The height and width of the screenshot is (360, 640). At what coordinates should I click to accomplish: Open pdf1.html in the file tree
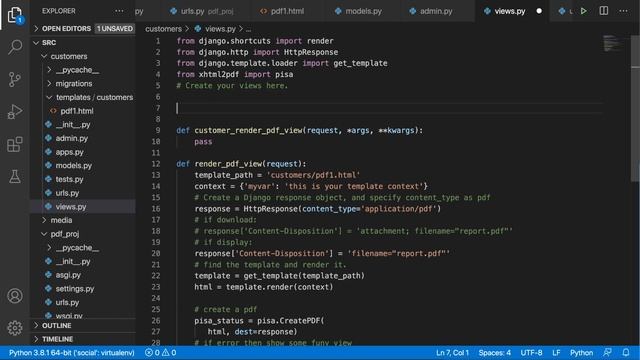click(77, 111)
